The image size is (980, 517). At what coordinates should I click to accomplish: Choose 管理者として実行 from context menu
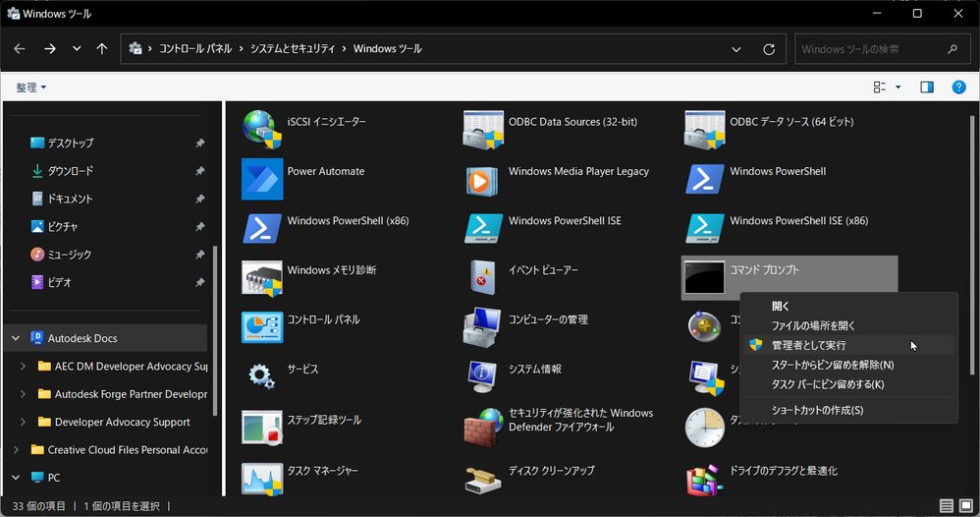[848, 345]
